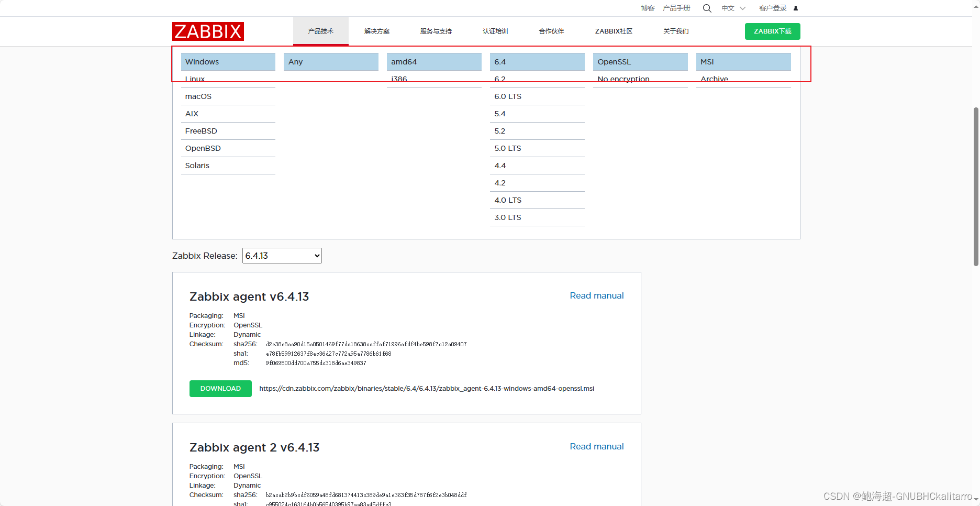The height and width of the screenshot is (506, 980).
Task: Click the agent v6.4.13 md5 checksum value
Action: (316, 363)
